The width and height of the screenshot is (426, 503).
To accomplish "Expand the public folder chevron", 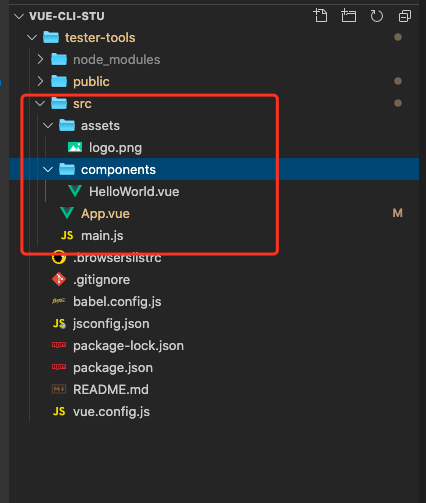I will tap(40, 81).
